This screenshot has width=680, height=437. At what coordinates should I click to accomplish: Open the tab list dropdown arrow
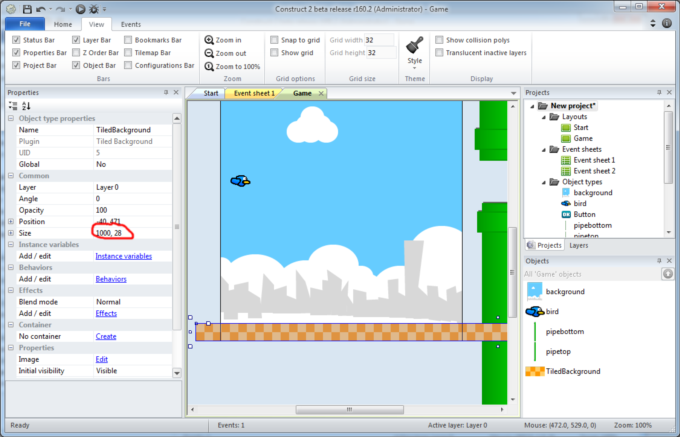[513, 93]
